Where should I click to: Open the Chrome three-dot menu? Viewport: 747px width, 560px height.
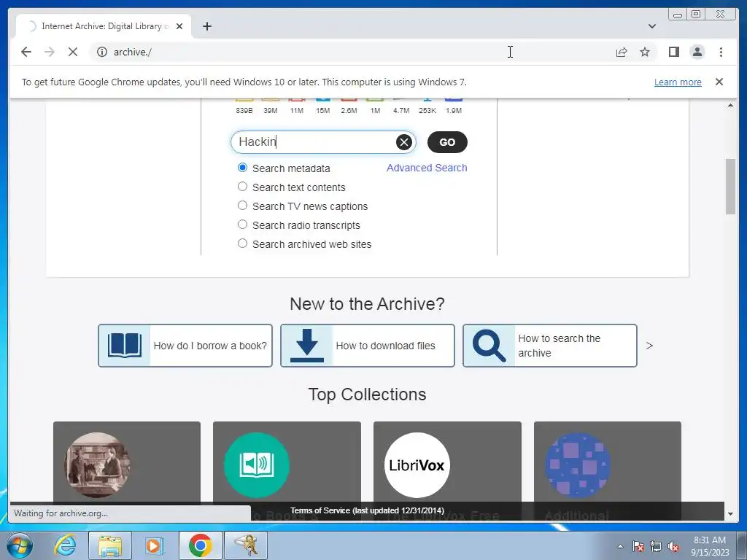pyautogui.click(x=721, y=52)
